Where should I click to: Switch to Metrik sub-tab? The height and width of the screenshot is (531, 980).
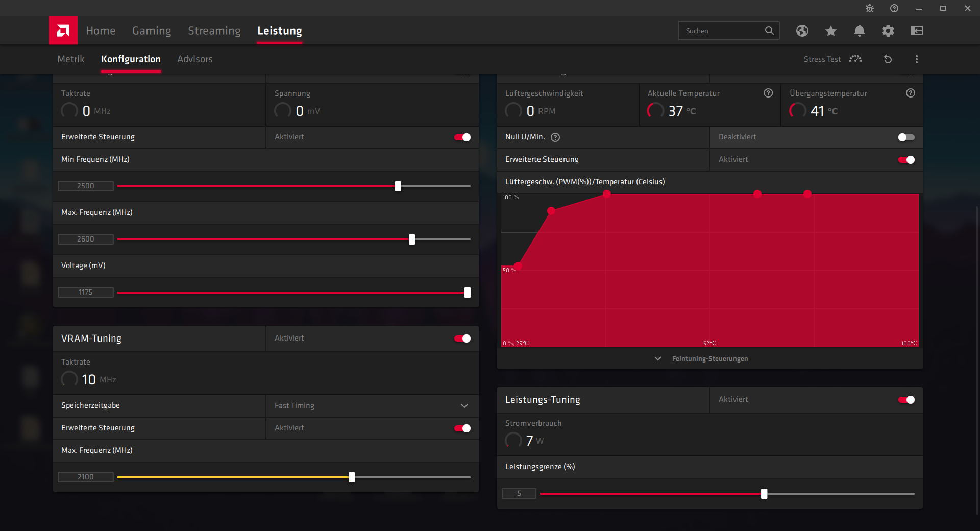click(x=71, y=59)
